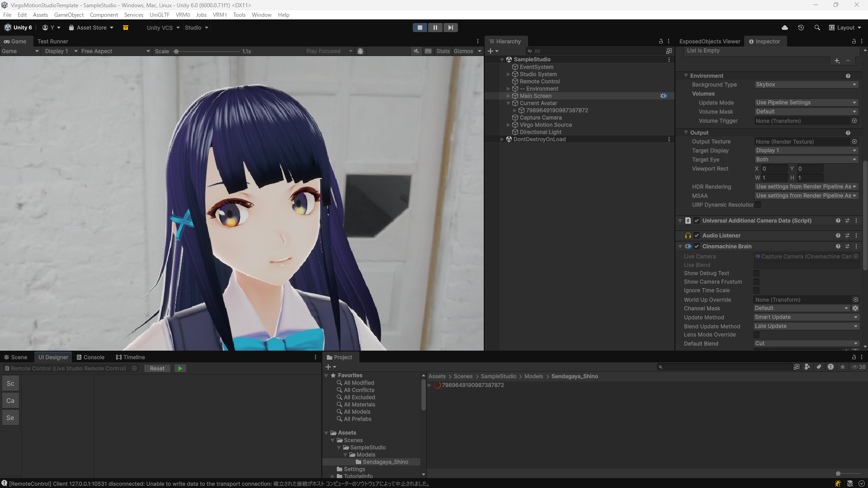
Task: Expand the Virgo Motion Source object
Action: (508, 125)
